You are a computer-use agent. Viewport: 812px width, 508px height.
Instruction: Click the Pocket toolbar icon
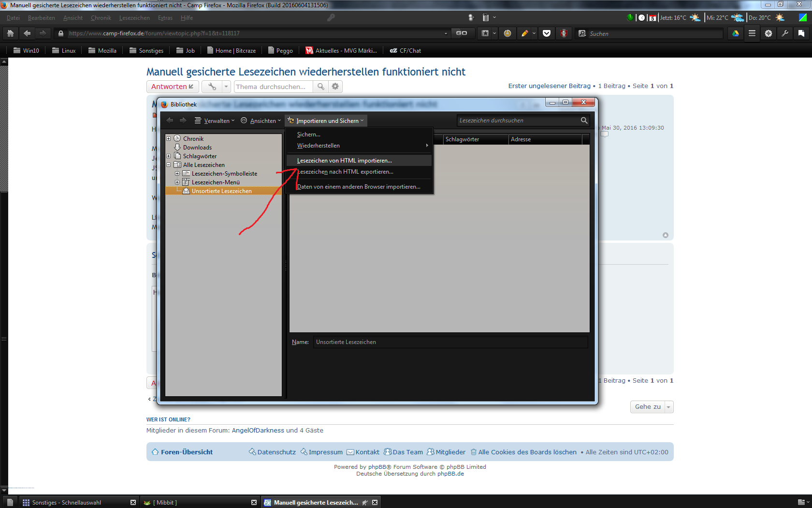547,33
